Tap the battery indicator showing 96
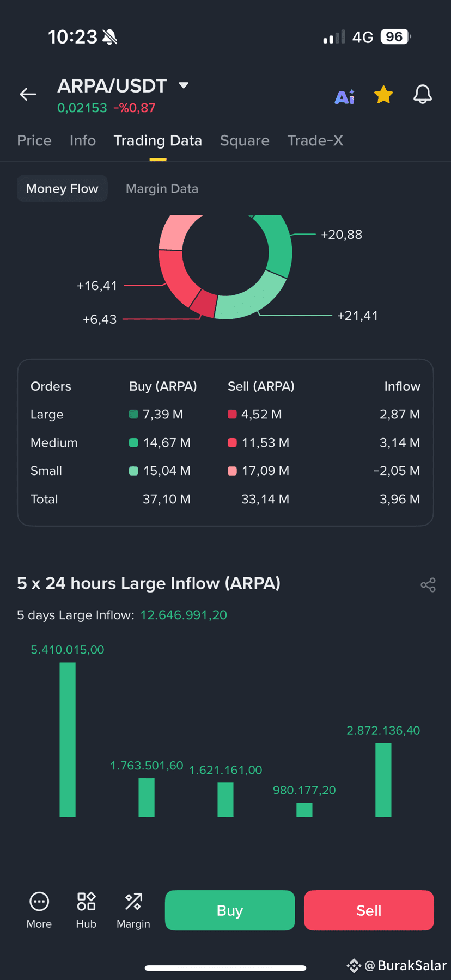 click(395, 36)
